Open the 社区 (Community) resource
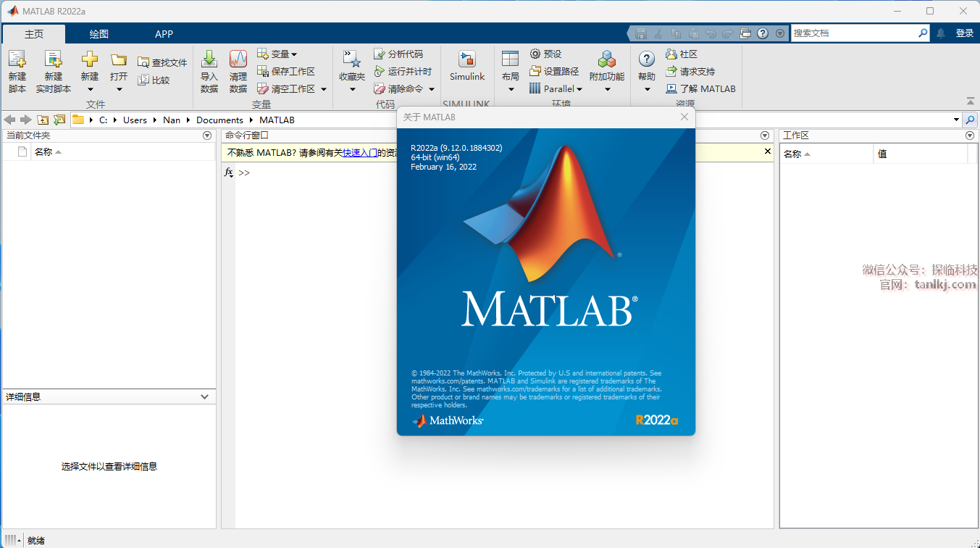 point(682,54)
